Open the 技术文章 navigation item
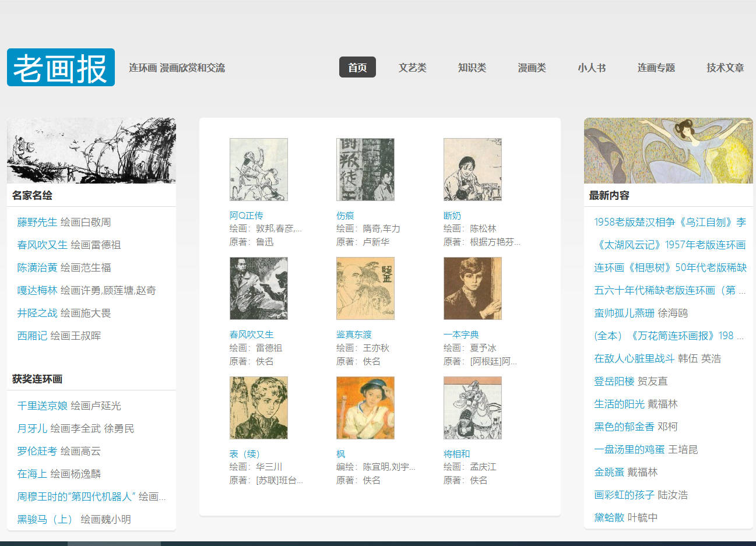This screenshot has height=546, width=756. point(725,68)
